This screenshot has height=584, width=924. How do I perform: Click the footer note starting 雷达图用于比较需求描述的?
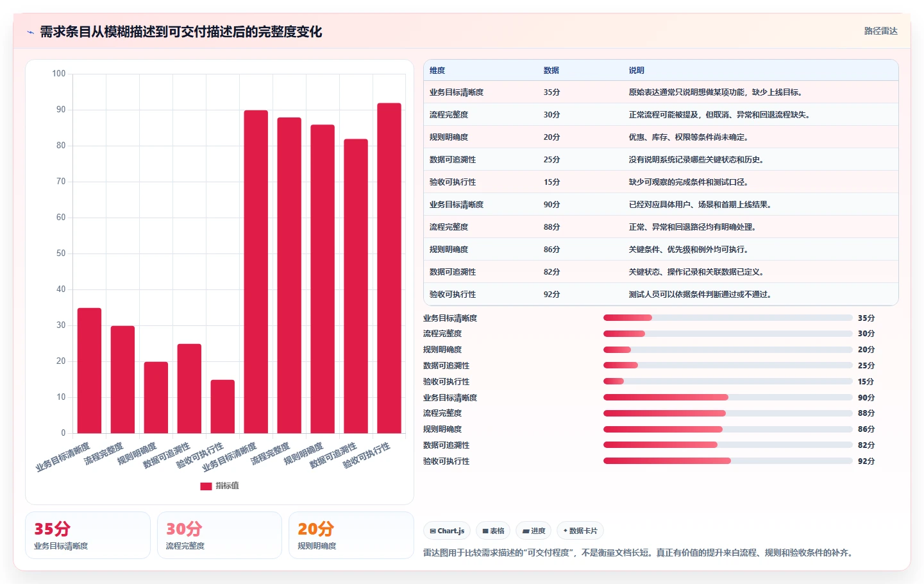tap(637, 553)
